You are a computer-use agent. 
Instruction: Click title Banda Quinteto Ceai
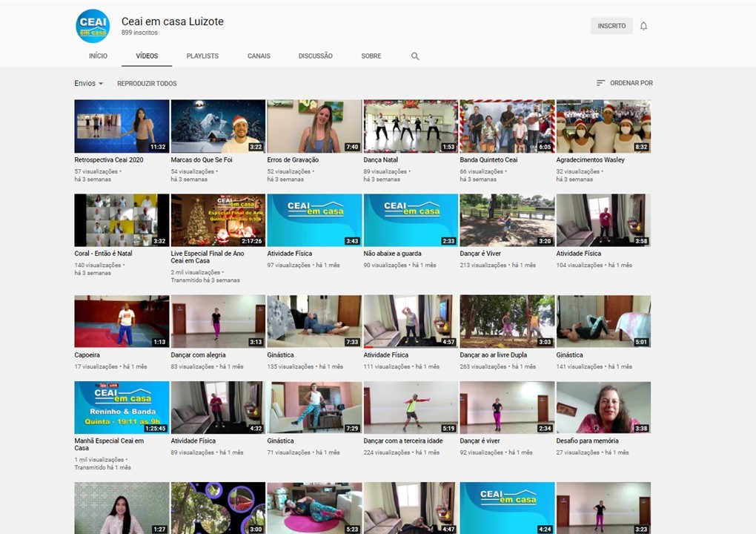pos(489,159)
